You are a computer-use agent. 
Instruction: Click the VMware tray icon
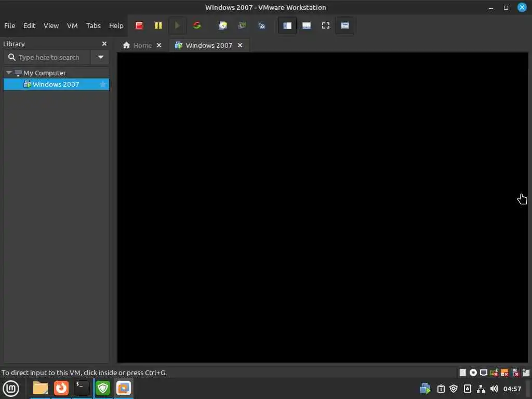click(x=425, y=389)
